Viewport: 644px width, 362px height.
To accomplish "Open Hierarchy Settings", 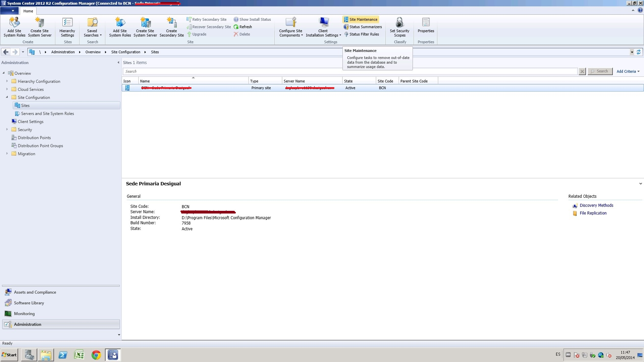I will point(67,27).
